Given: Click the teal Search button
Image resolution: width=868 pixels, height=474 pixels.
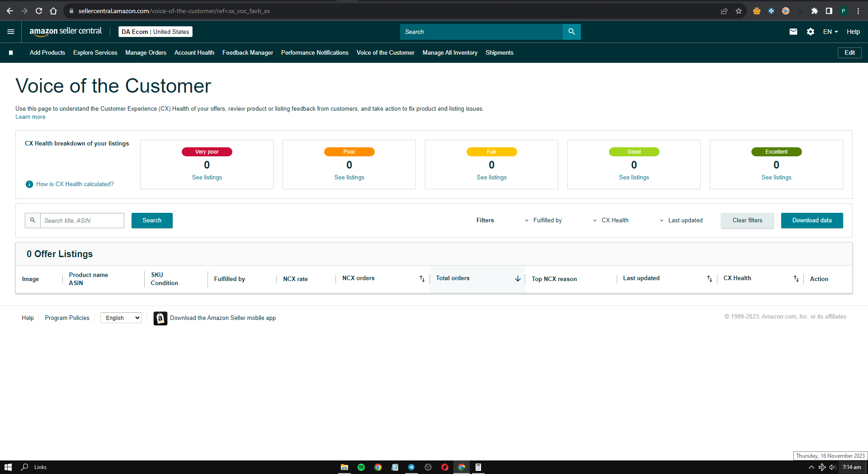Looking at the screenshot, I should 152,221.
